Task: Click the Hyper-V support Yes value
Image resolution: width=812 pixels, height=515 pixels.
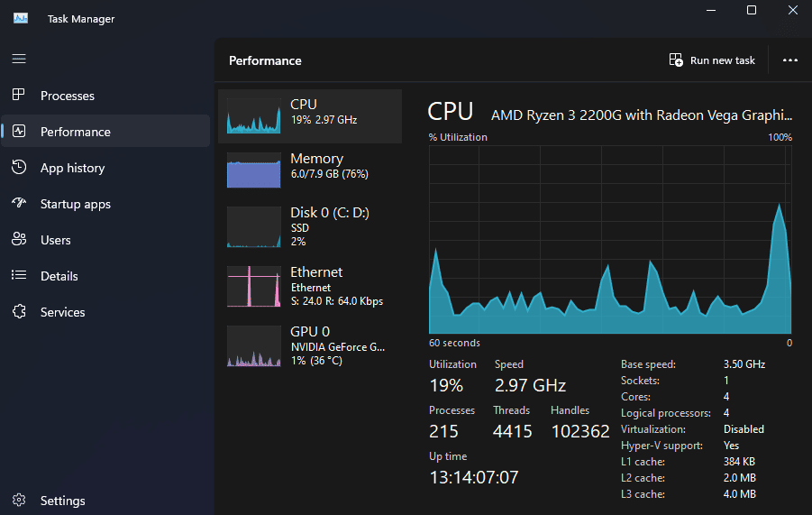Action: tap(731, 446)
